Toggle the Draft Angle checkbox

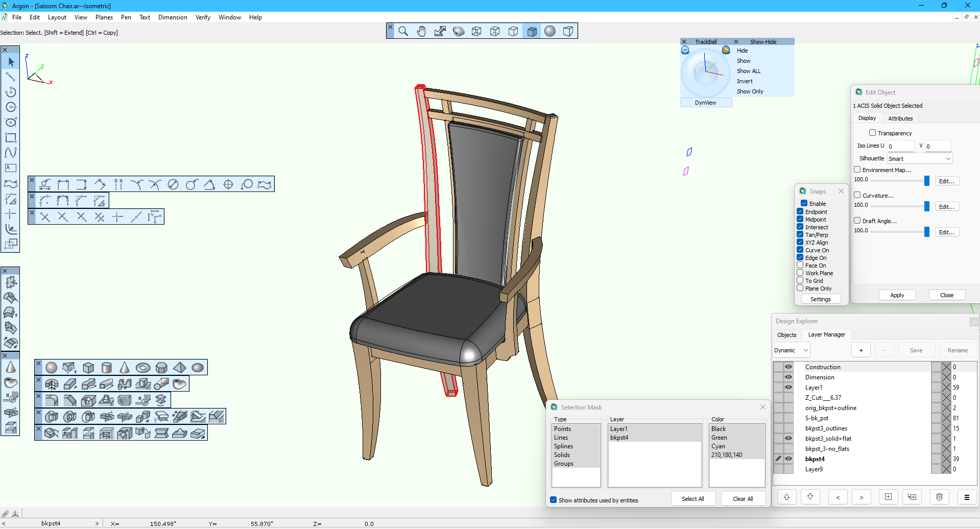[x=857, y=221]
